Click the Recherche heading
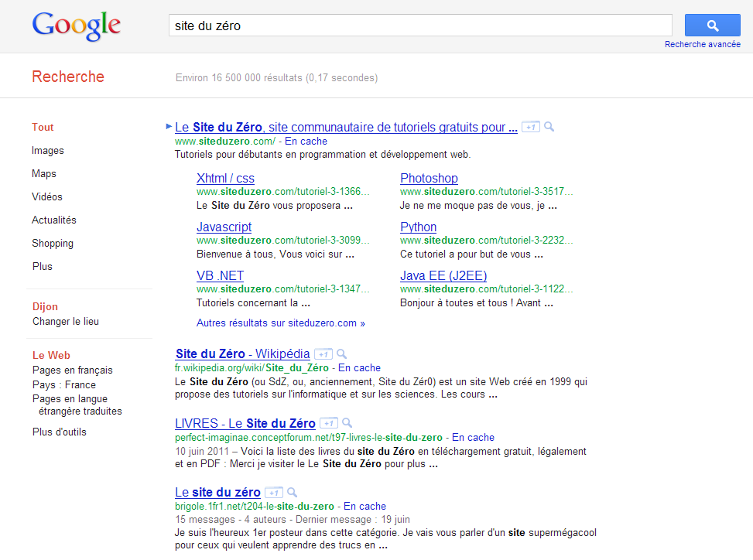The height and width of the screenshot is (560, 753). click(x=67, y=77)
